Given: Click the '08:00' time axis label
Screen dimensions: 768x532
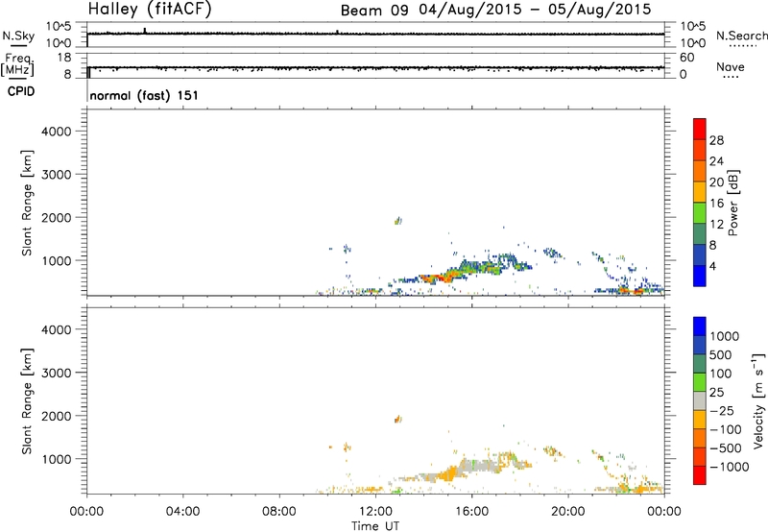Looking at the screenshot, I should (279, 512).
